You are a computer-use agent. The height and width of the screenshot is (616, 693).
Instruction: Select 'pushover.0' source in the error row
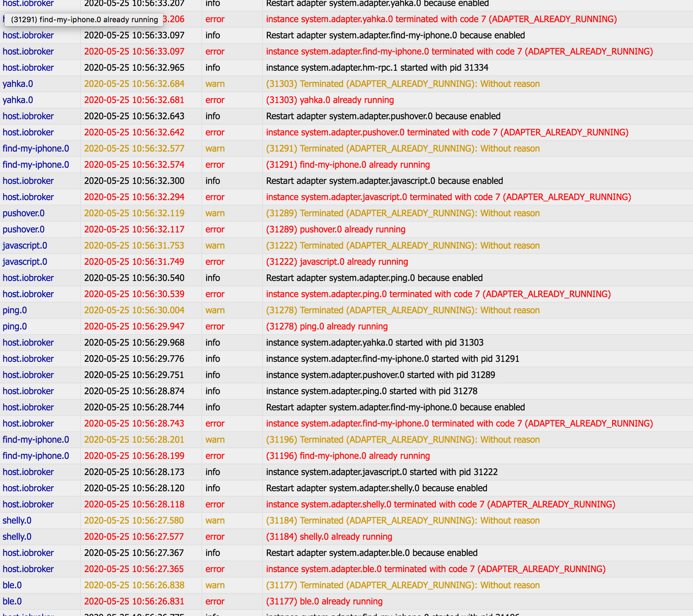24,229
